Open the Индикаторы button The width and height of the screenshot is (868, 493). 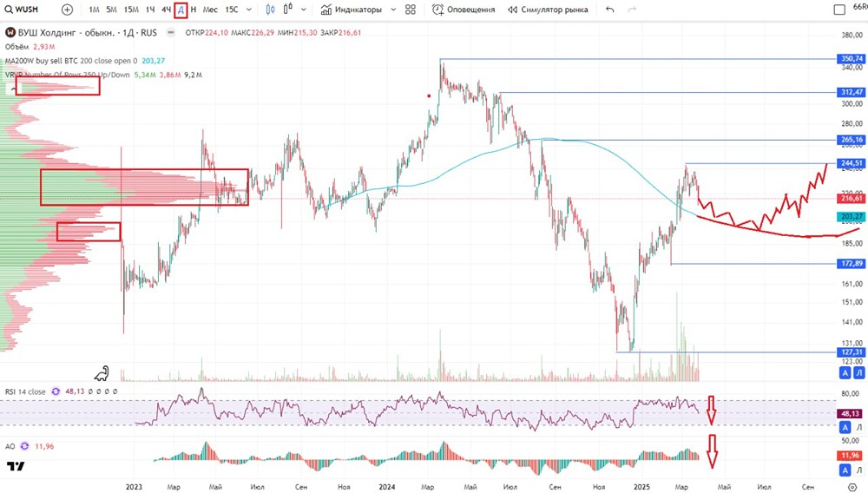coord(352,10)
